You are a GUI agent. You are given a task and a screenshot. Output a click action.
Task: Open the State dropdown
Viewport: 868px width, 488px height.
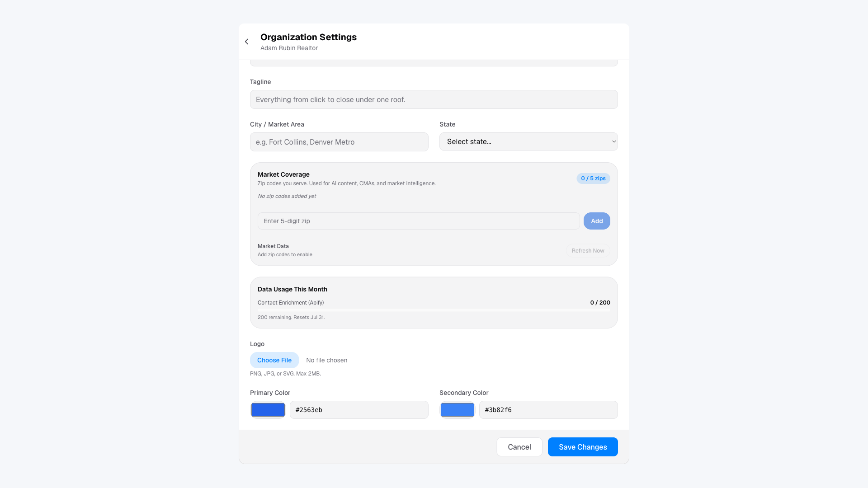pos(528,141)
